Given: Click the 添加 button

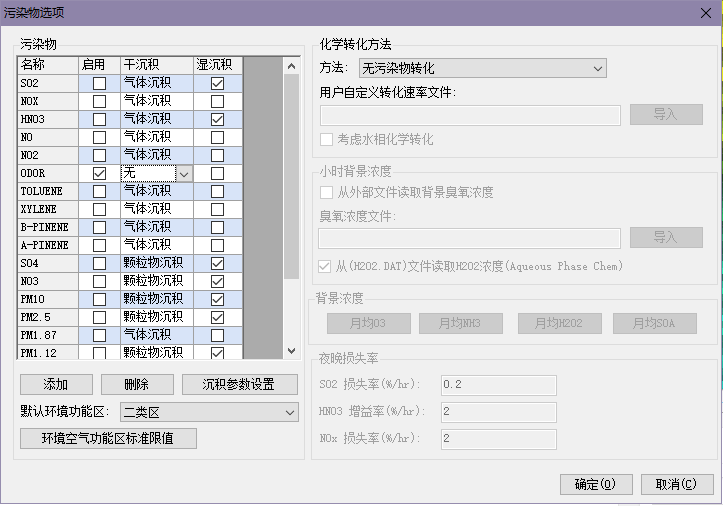Looking at the screenshot, I should (x=56, y=385).
